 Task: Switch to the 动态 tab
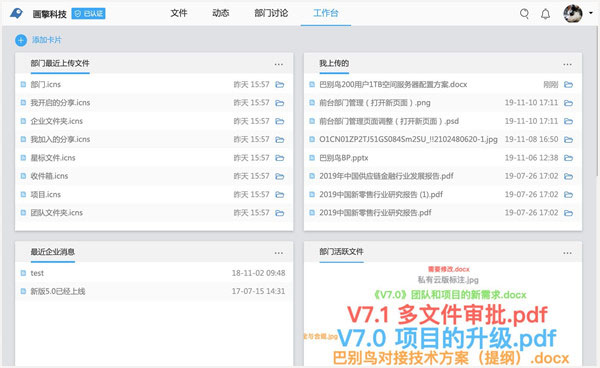coord(220,13)
